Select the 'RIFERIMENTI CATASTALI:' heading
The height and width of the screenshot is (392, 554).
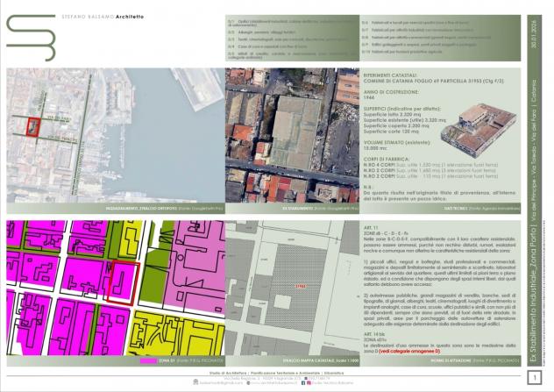[x=390, y=75]
